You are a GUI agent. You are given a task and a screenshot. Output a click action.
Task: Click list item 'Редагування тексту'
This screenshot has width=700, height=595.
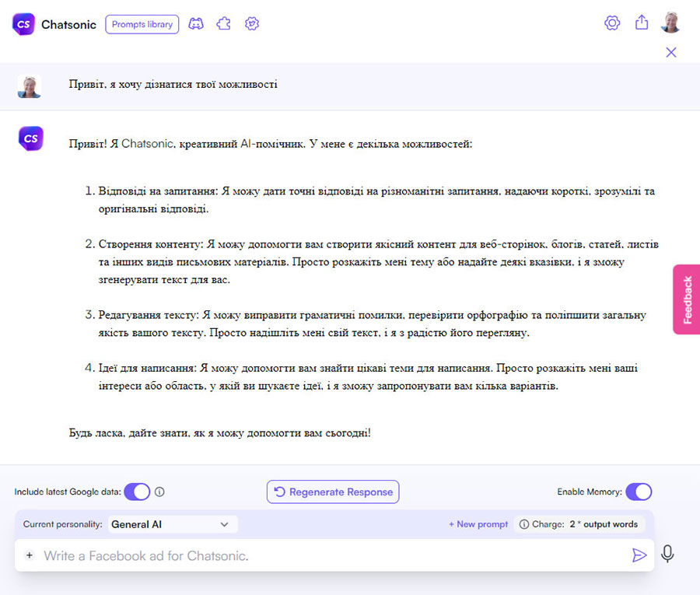click(372, 324)
